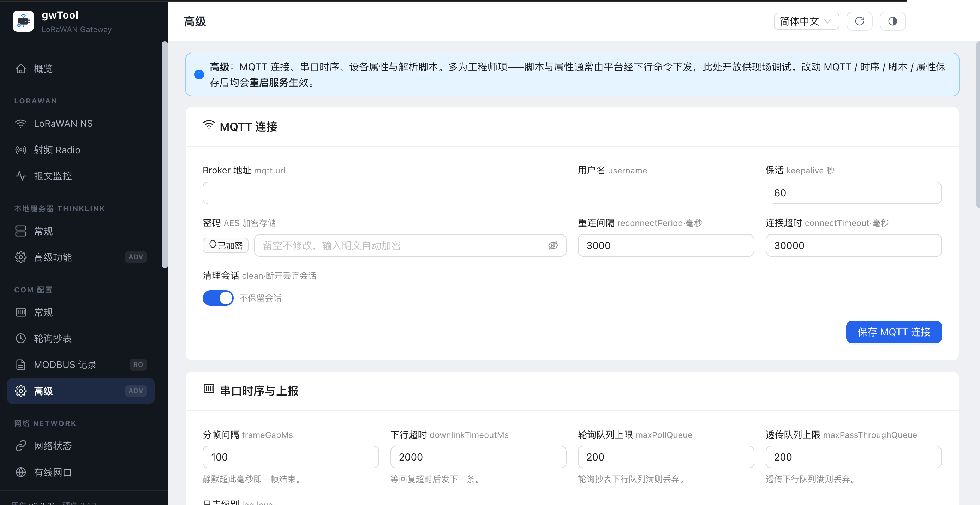Open 射频 Radio menu item
The image size is (980, 505).
[x=80, y=150]
